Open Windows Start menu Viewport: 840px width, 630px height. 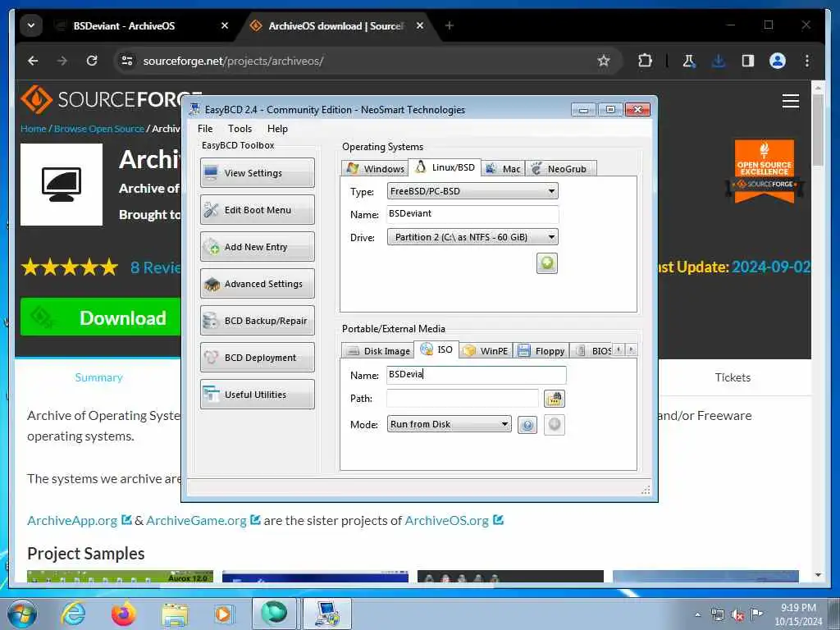point(22,614)
